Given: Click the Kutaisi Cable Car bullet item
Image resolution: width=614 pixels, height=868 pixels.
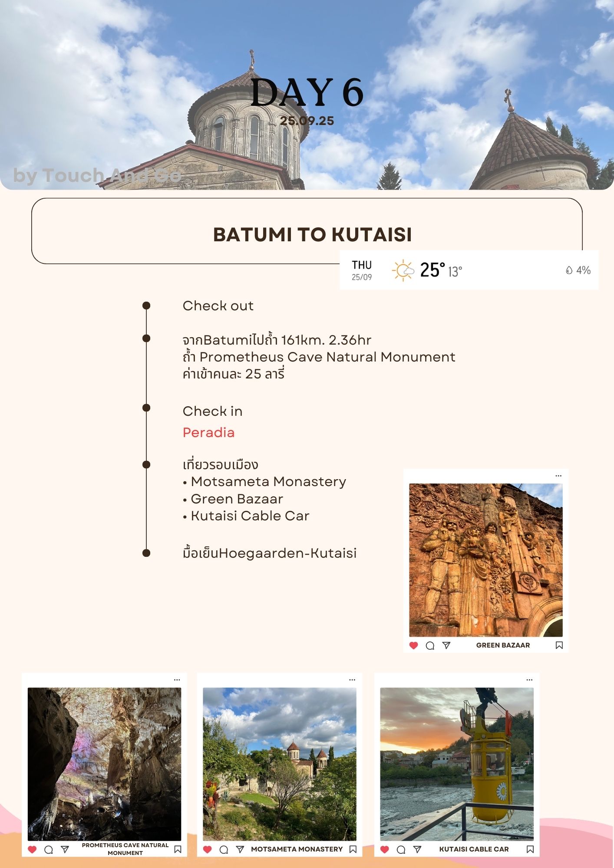Looking at the screenshot, I should [x=246, y=516].
